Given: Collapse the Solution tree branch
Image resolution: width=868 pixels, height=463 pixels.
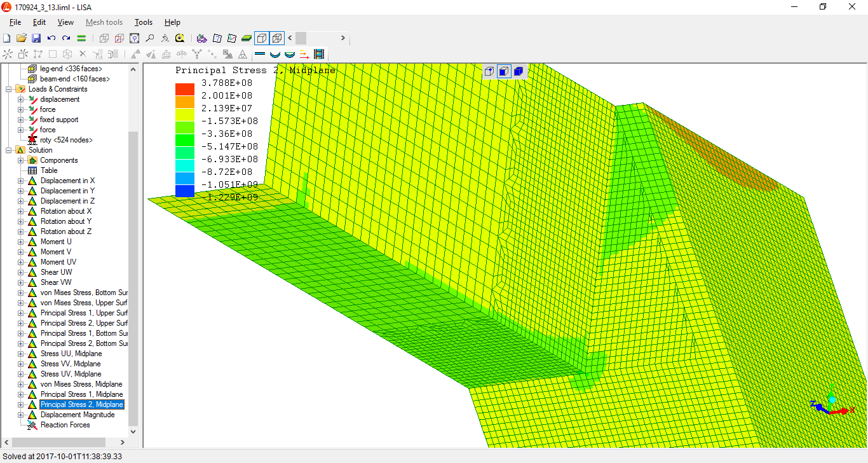Looking at the screenshot, I should coord(10,150).
